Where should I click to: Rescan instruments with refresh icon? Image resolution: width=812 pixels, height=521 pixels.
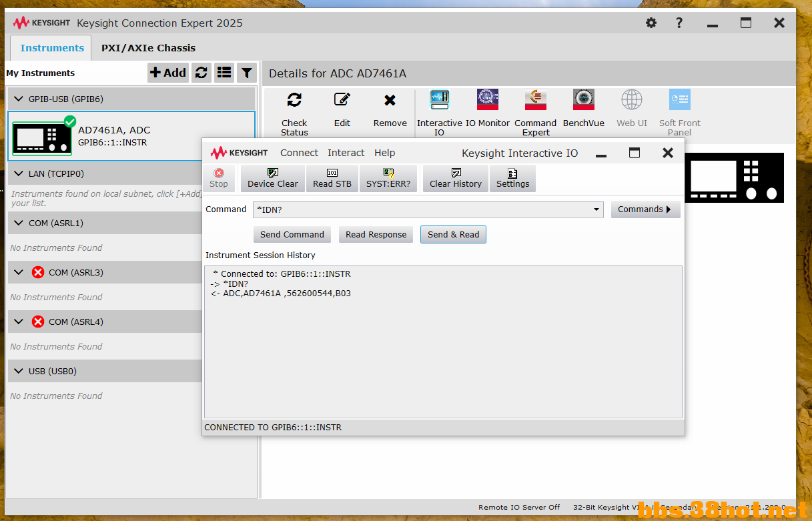click(201, 73)
